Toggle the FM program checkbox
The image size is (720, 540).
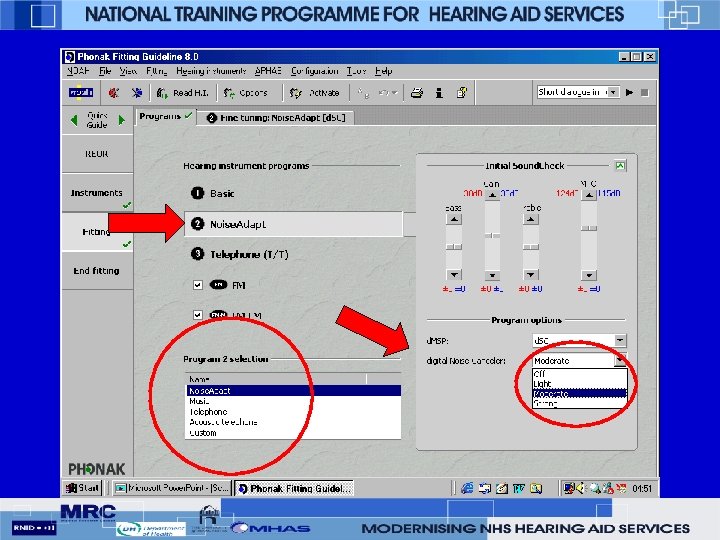(197, 285)
